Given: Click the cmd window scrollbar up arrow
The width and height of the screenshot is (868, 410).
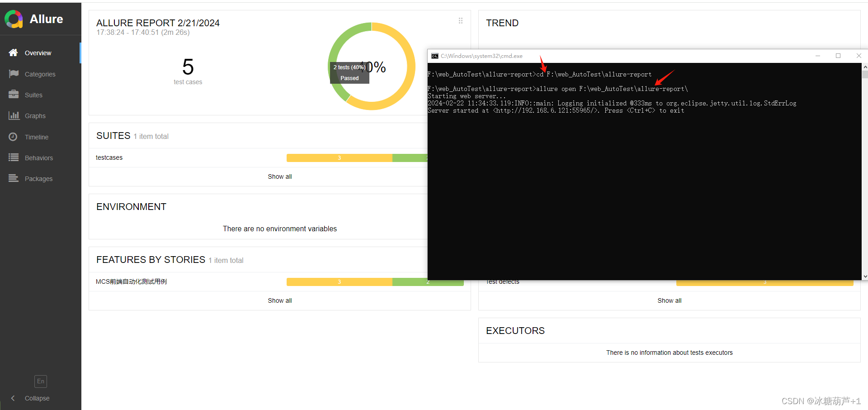Looking at the screenshot, I should click(865, 67).
